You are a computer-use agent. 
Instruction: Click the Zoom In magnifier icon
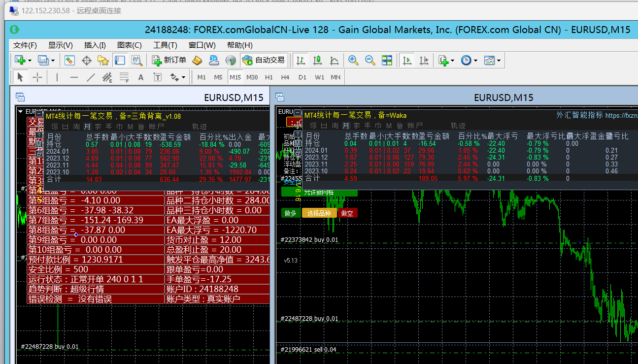click(353, 60)
